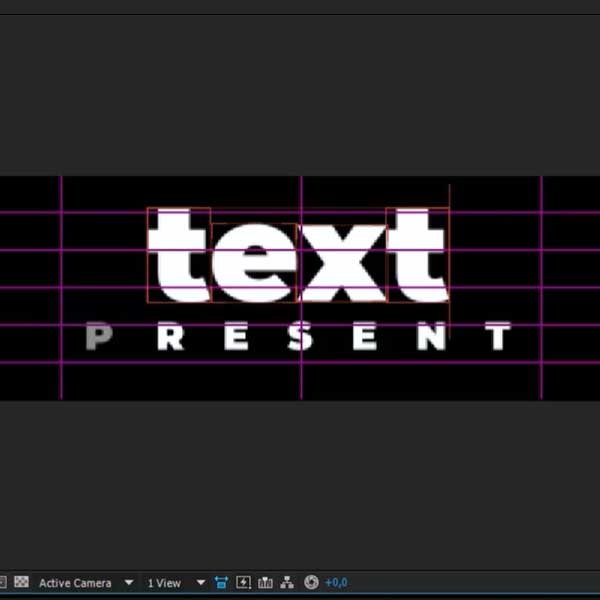Click the +0,0 exposure value
The image size is (600, 600).
pyautogui.click(x=336, y=582)
